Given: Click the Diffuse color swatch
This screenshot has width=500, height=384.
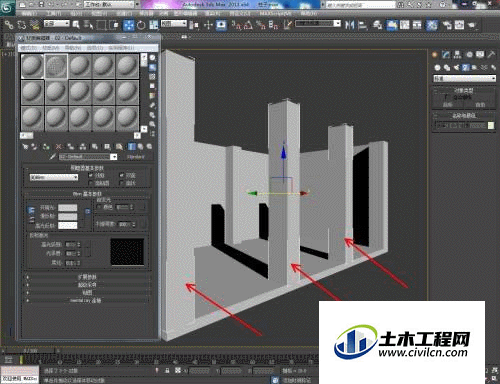Looking at the screenshot, I should pos(68,217).
